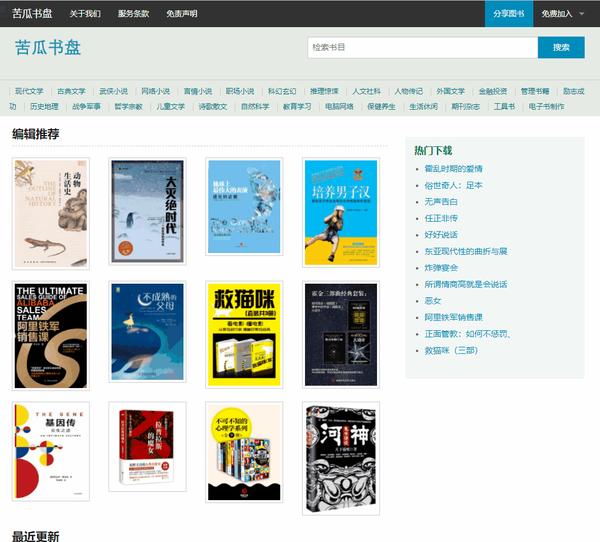Select the 生活休闲 category
The width and height of the screenshot is (600, 542).
423,106
